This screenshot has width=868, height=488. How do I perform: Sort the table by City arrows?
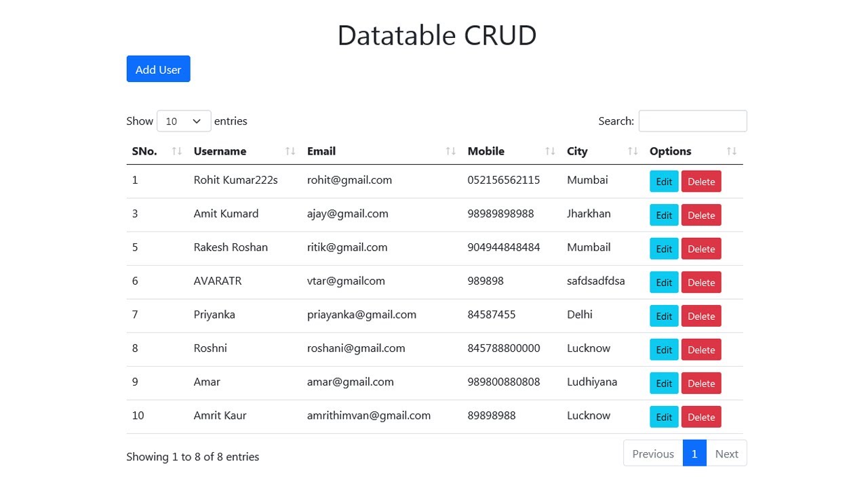pos(633,151)
